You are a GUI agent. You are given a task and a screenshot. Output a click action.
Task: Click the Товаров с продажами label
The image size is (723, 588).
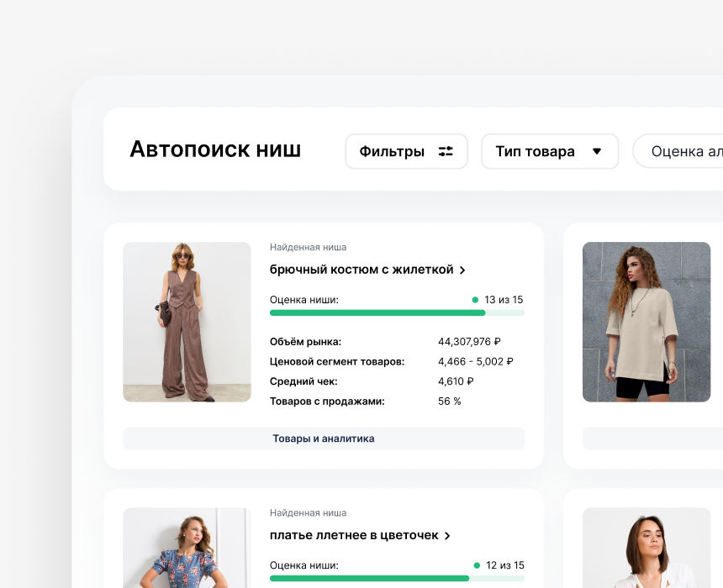coord(327,402)
